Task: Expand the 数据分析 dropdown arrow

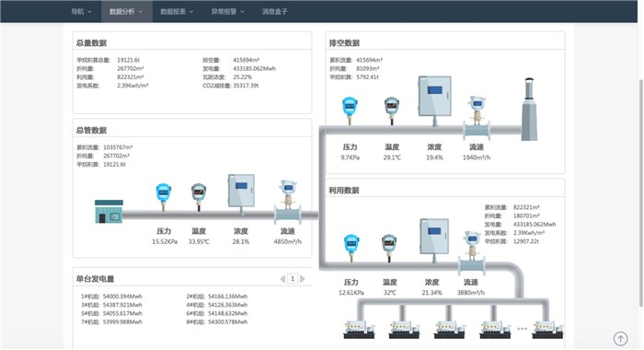Action: pos(141,12)
